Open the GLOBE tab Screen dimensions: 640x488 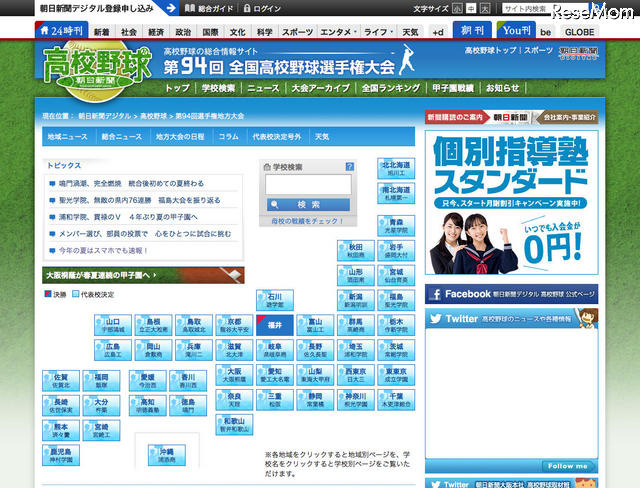[x=579, y=32]
